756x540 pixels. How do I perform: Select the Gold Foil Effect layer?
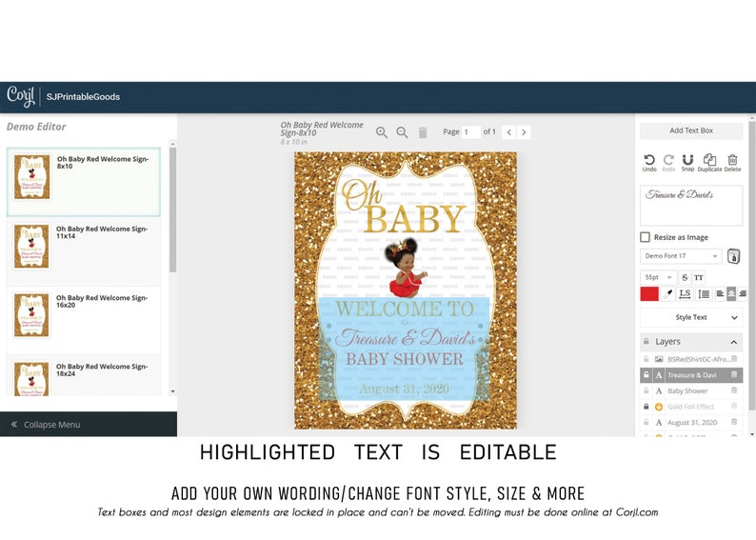click(x=690, y=407)
